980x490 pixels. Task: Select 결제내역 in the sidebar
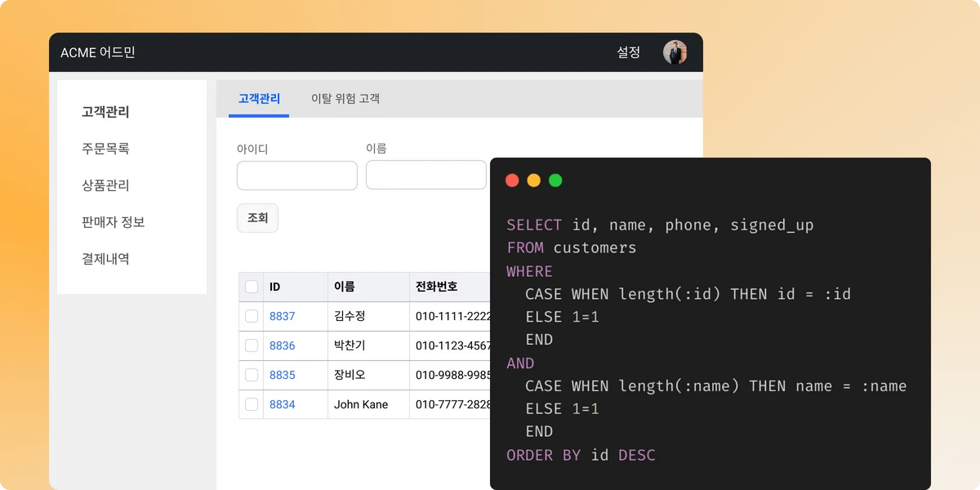[105, 259]
